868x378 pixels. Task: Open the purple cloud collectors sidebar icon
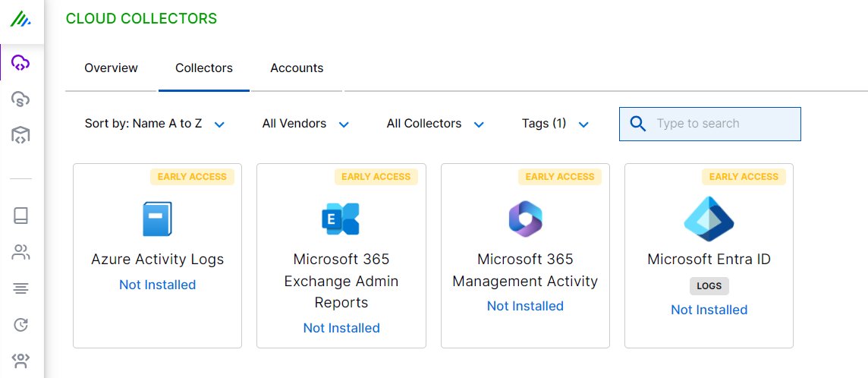click(20, 63)
